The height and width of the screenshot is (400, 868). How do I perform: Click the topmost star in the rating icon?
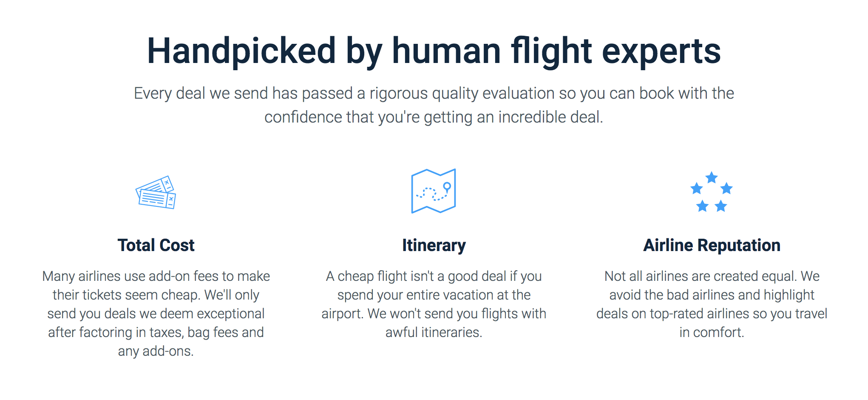[x=712, y=177]
